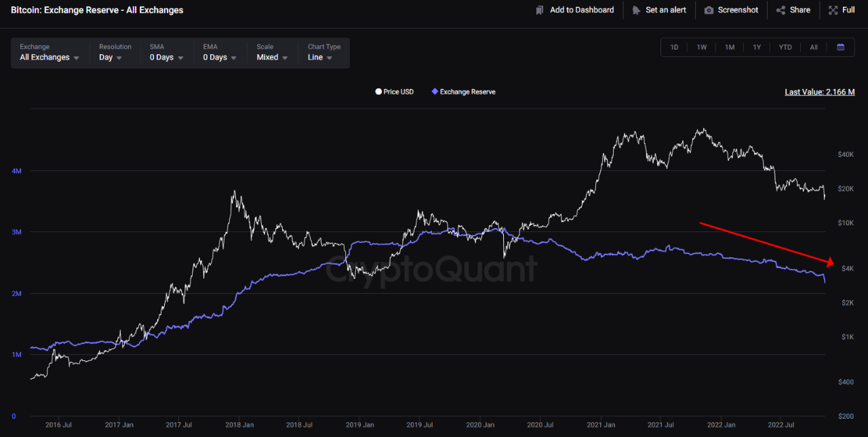Screen dimensions: 868x437
Task: Click the 2016 Jul date label
Action: tap(58, 425)
